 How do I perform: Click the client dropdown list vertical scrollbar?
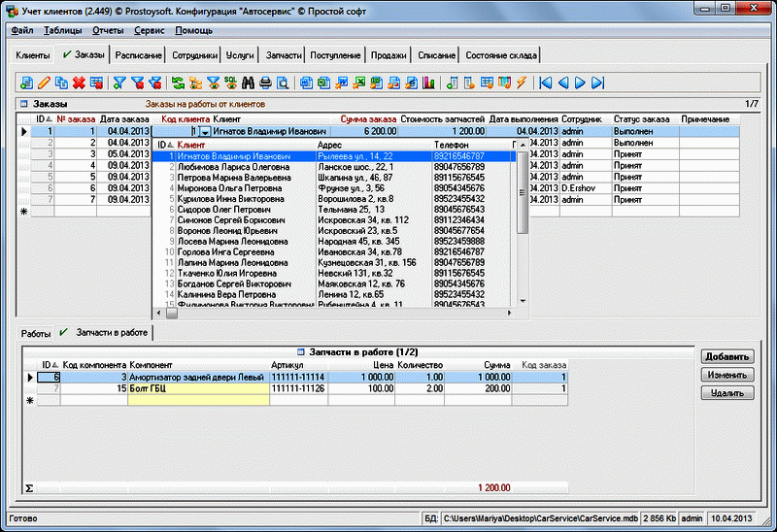tap(523, 194)
